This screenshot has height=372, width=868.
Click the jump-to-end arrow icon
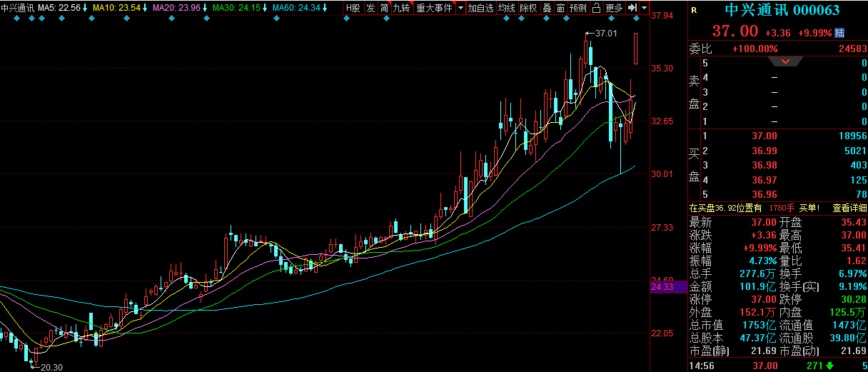632,8
